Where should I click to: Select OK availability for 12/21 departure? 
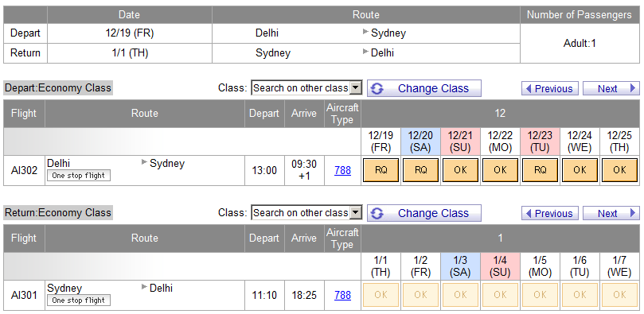(460, 170)
